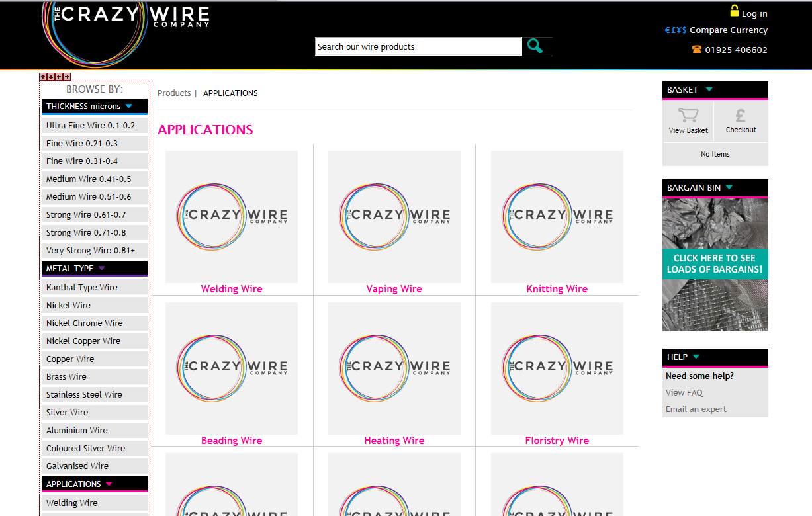Click the orange telephone icon
The width and height of the screenshot is (812, 516).
pos(696,49)
